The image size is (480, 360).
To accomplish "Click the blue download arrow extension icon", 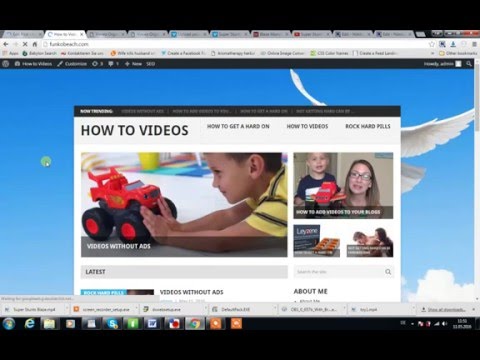I will [453, 44].
